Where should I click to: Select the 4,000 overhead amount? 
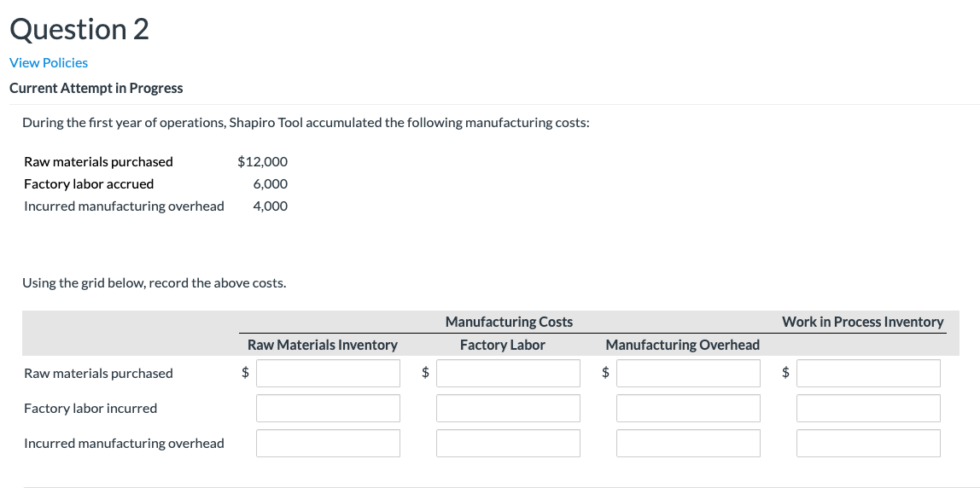tap(271, 206)
